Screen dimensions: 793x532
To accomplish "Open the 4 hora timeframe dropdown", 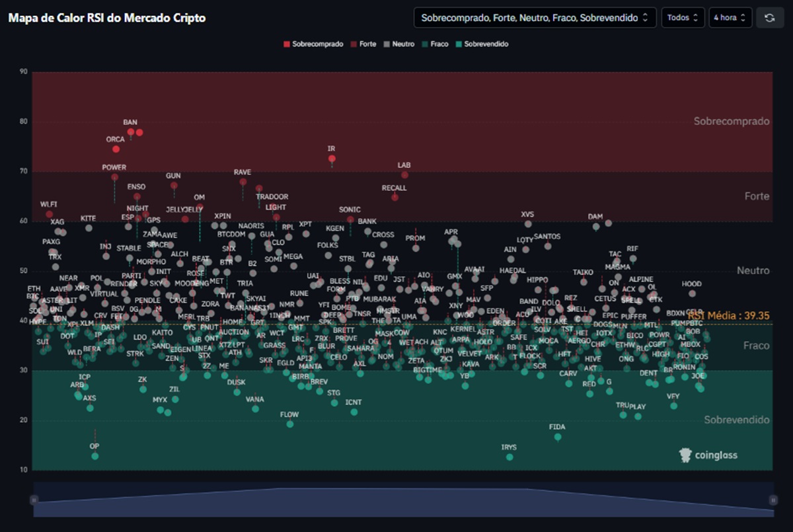I will (730, 18).
